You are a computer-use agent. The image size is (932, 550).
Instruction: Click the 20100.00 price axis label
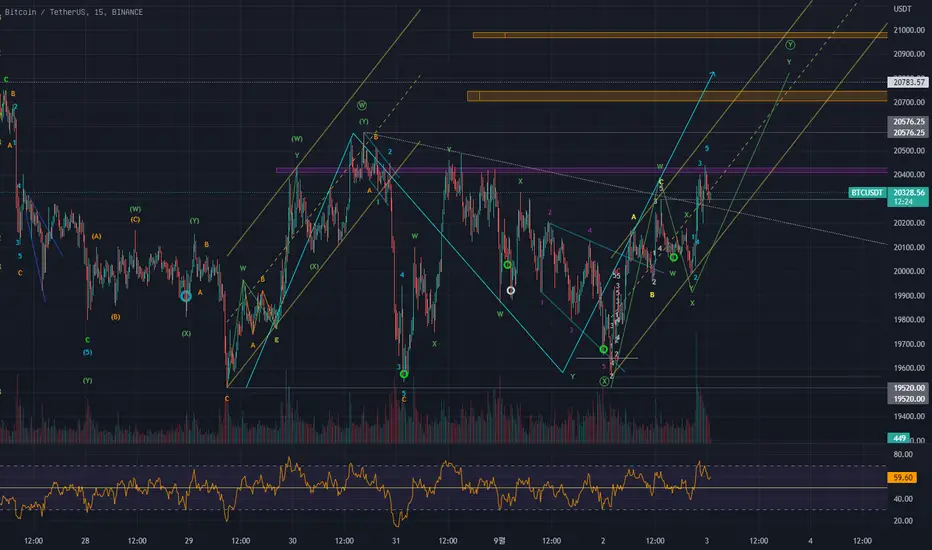coord(909,247)
